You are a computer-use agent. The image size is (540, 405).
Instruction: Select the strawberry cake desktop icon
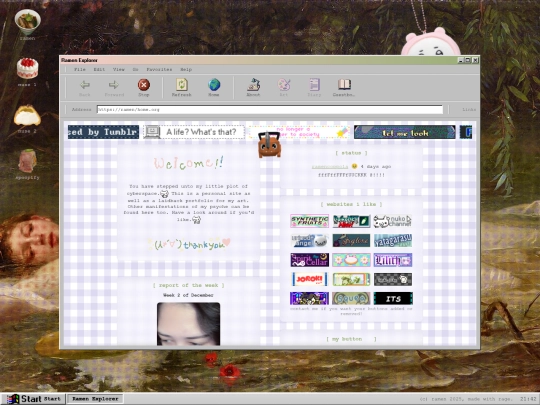pos(28,68)
